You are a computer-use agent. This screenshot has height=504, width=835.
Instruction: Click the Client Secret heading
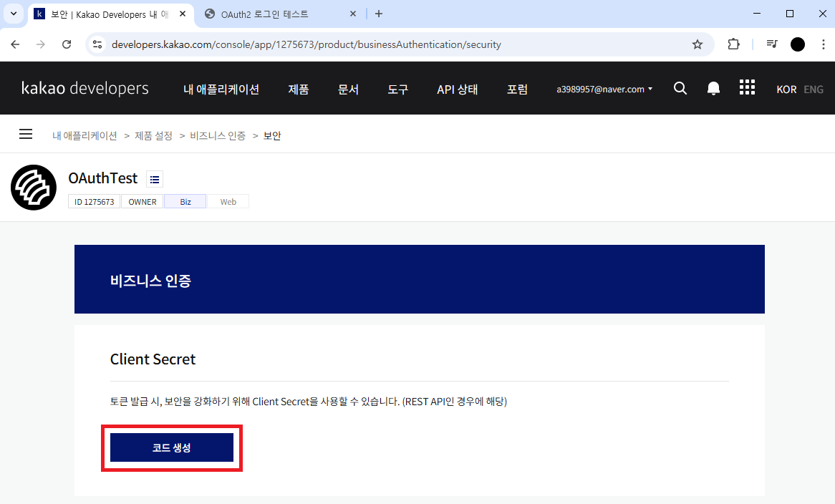[x=153, y=359]
